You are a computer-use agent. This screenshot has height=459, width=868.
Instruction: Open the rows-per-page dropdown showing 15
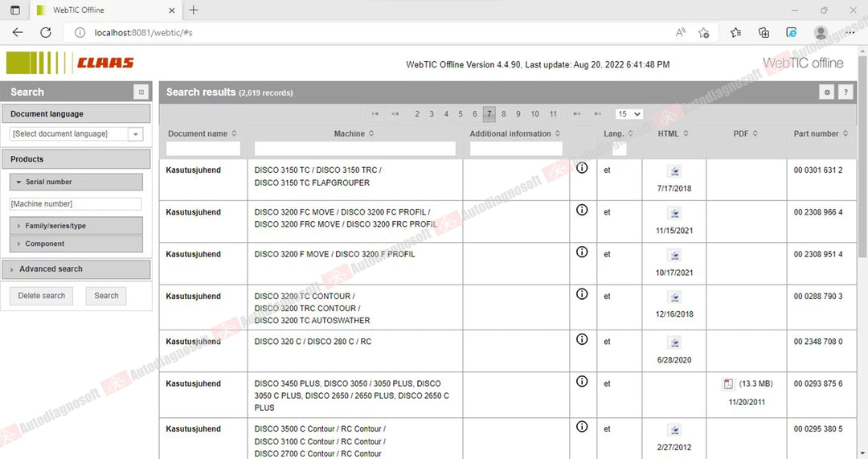628,114
